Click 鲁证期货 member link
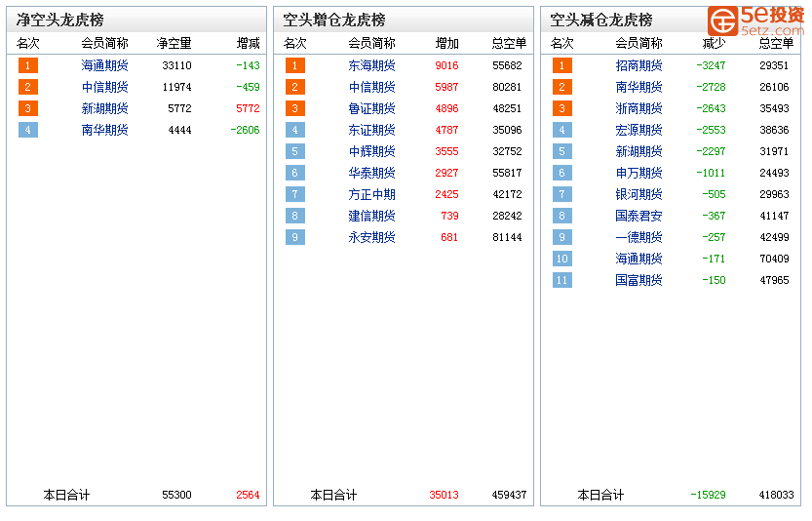This screenshot has height=521, width=812. (x=371, y=108)
